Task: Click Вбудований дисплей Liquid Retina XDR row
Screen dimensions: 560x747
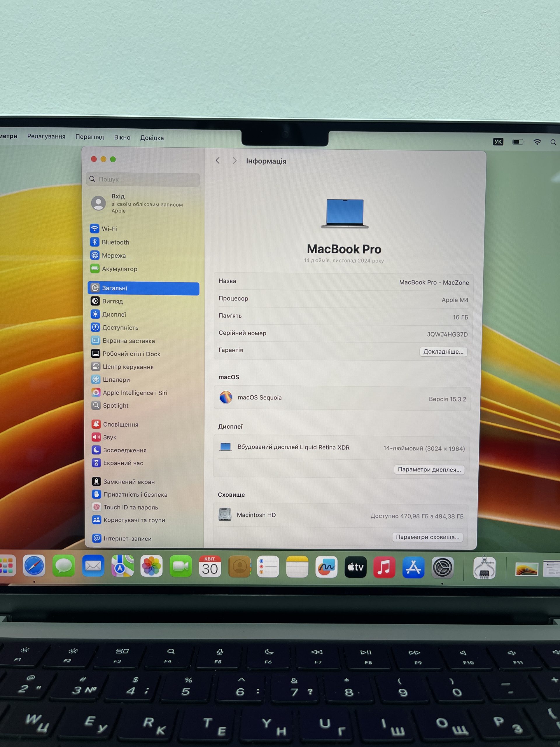Action: coord(342,447)
